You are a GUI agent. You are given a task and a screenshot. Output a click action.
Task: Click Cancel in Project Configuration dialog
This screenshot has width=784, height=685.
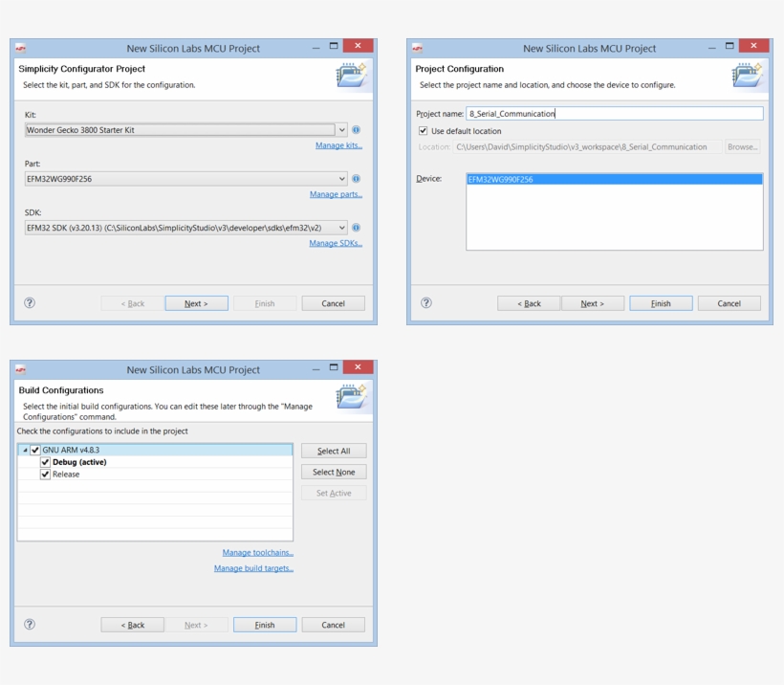pos(729,303)
